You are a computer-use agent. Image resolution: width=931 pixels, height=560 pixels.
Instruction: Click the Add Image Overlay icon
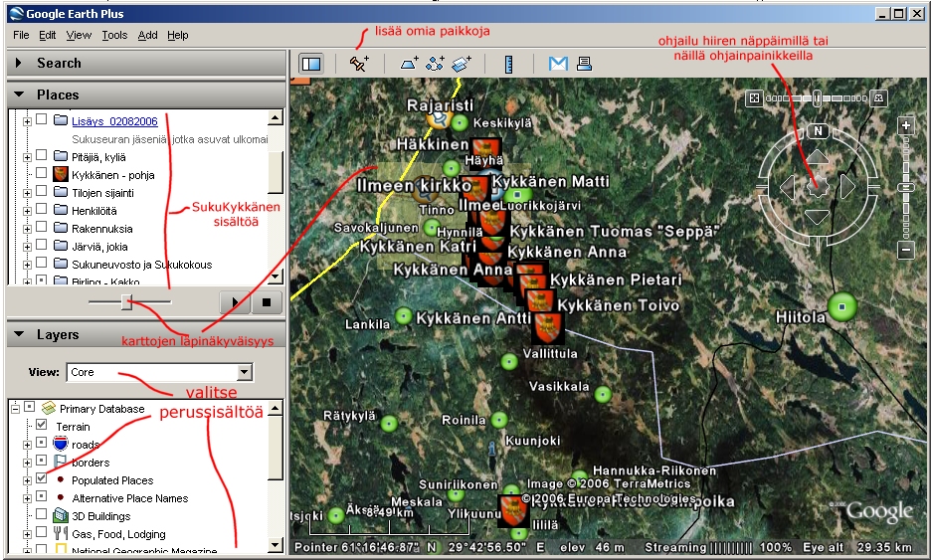pyautogui.click(x=462, y=64)
